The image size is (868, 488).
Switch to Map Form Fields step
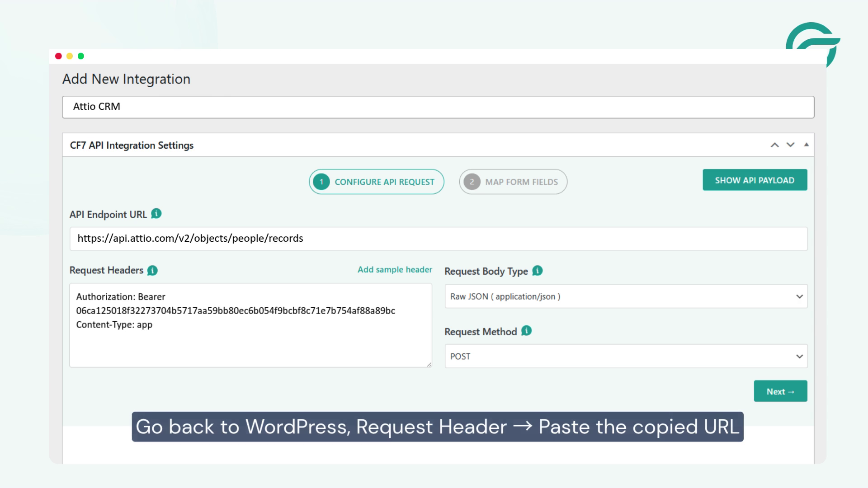[513, 182]
